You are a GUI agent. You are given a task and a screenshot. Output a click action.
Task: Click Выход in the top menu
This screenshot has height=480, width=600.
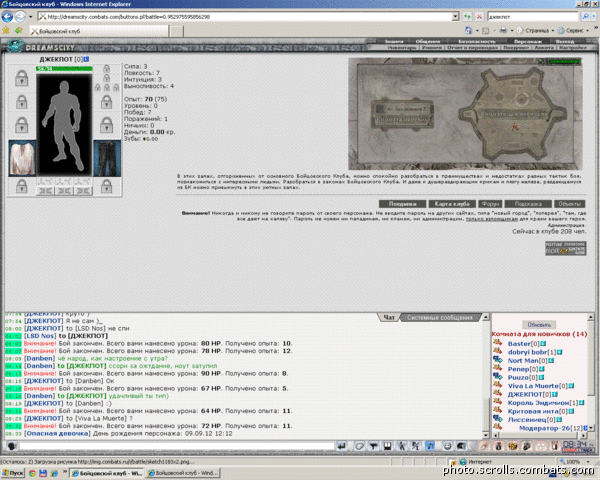pos(564,41)
